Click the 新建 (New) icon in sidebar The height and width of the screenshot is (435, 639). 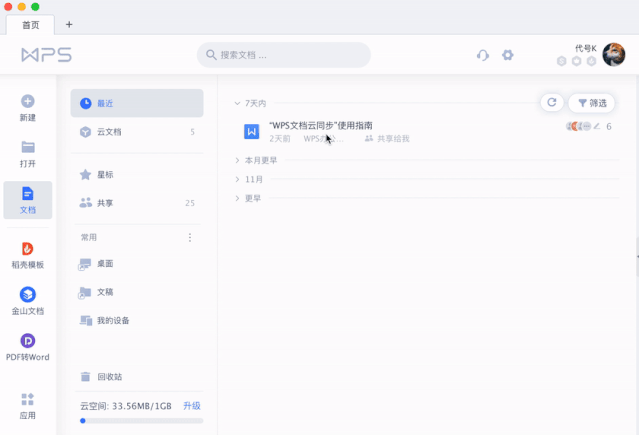(28, 101)
